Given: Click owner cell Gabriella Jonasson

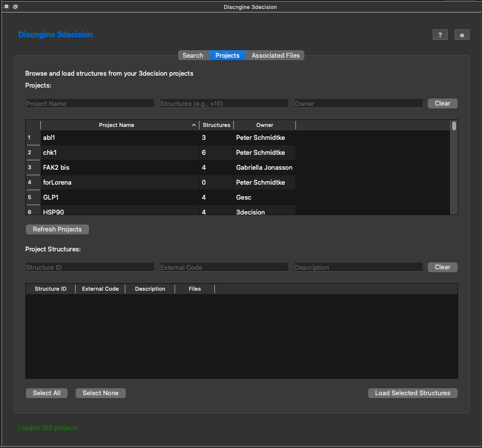Looking at the screenshot, I should (x=264, y=167).
